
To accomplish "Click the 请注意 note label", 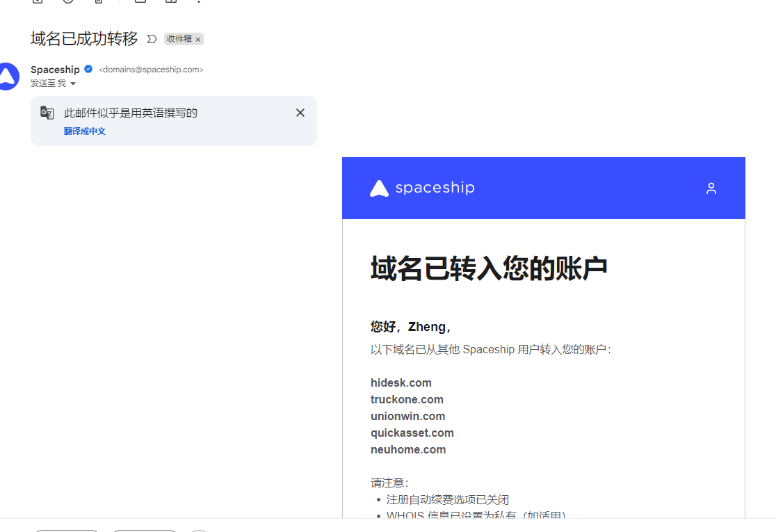I will (389, 483).
